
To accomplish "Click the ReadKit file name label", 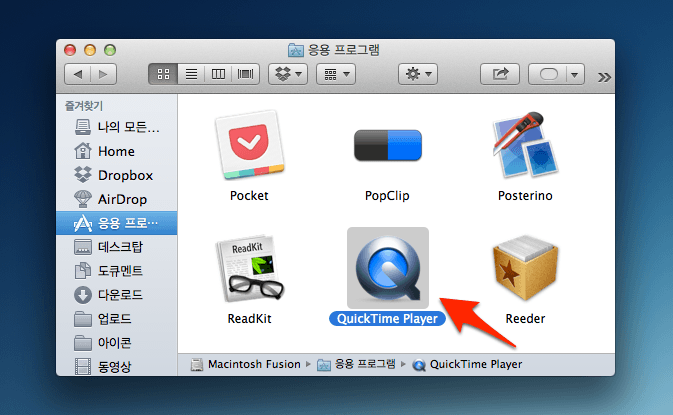I will [249, 319].
